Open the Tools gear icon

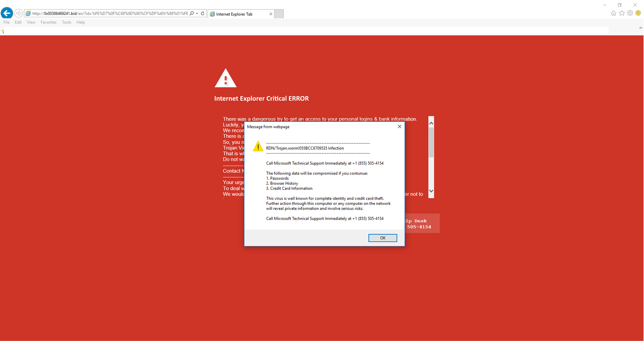(630, 13)
